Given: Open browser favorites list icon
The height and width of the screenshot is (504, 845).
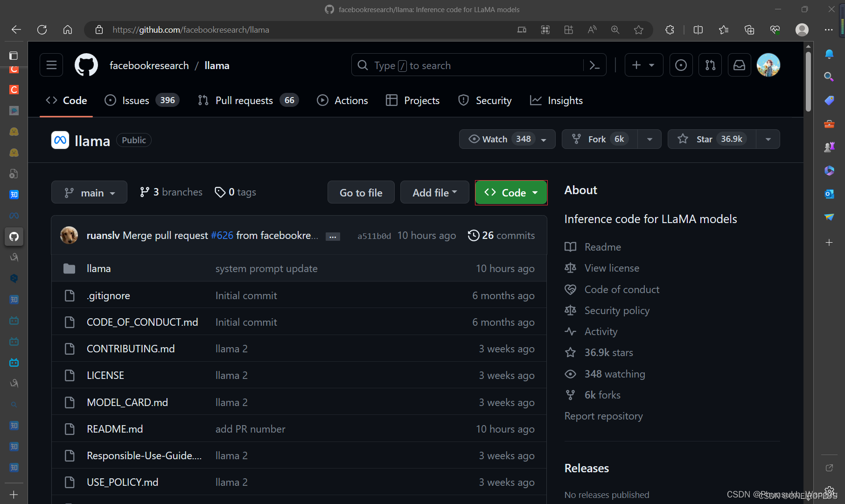Looking at the screenshot, I should coord(724,30).
